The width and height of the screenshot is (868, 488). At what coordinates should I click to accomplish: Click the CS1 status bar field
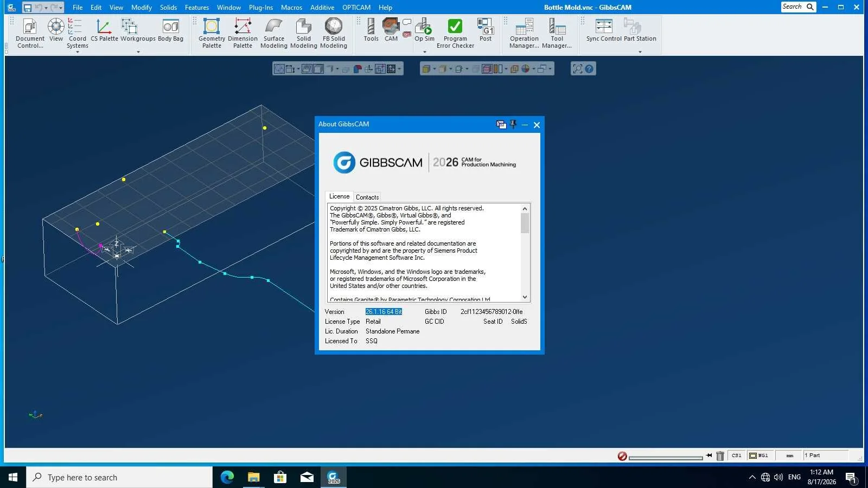736,456
